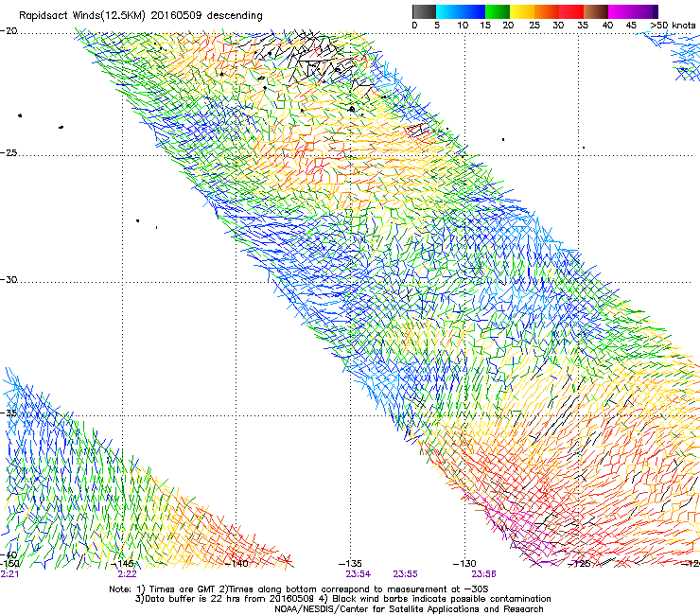Click the "2:22" swath time label
The height and width of the screenshot is (615, 700).
[x=128, y=574]
